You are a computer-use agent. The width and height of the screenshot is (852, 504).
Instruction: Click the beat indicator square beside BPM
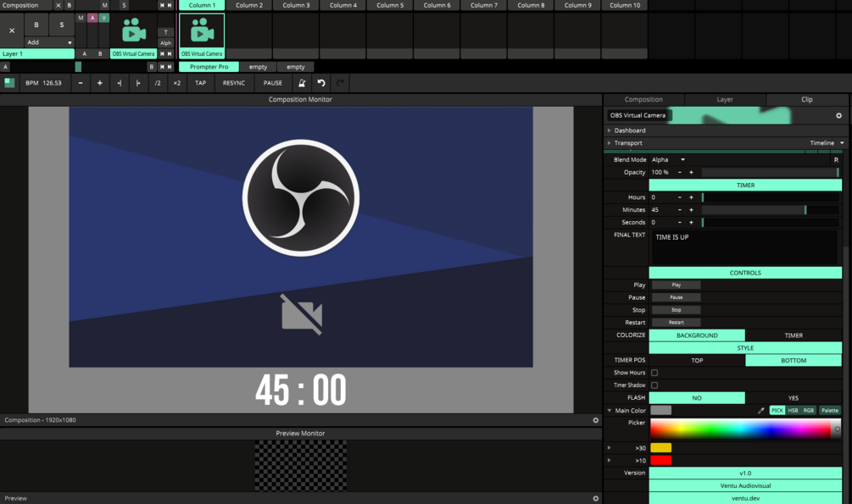(x=9, y=82)
